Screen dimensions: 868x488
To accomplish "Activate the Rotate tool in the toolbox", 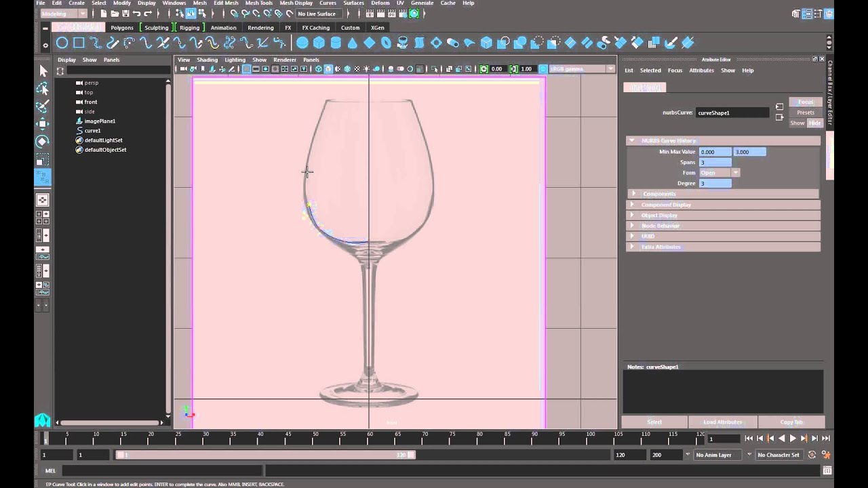I will pos(43,141).
